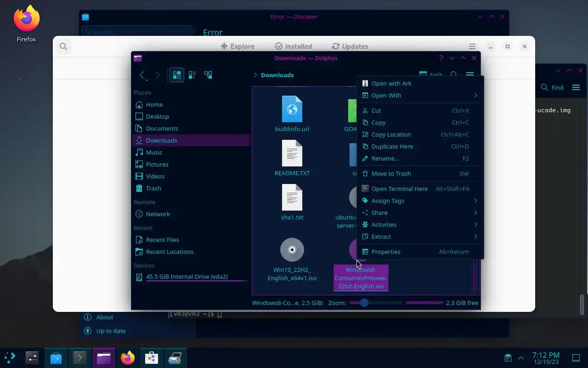Switch Dolphin to Compact view mode

[192, 75]
